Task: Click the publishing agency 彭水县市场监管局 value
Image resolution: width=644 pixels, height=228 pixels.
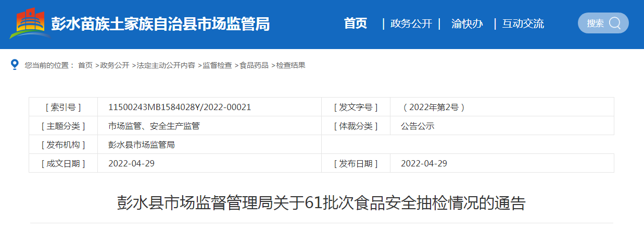Action: [141, 145]
